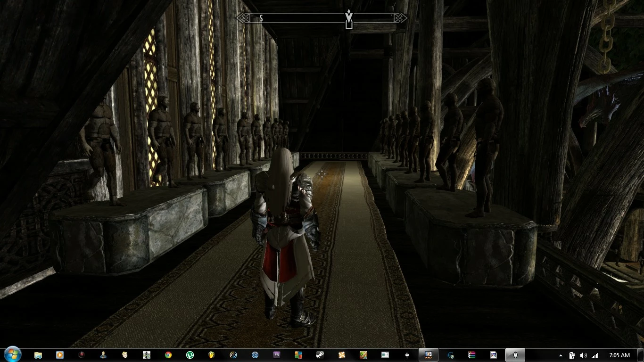Switch to the PRO recorder taskbar window
Image resolution: width=644 pixels, height=362 pixels.
click(x=429, y=355)
